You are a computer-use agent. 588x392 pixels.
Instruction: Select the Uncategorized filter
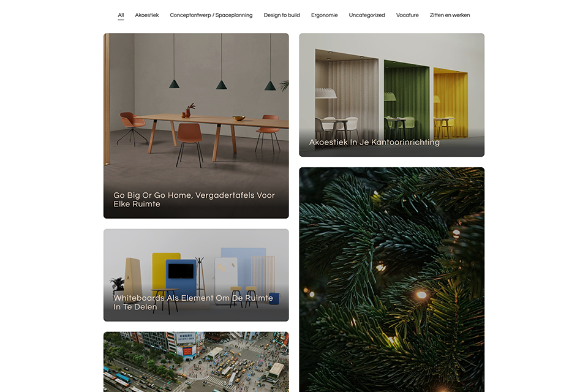point(367,15)
